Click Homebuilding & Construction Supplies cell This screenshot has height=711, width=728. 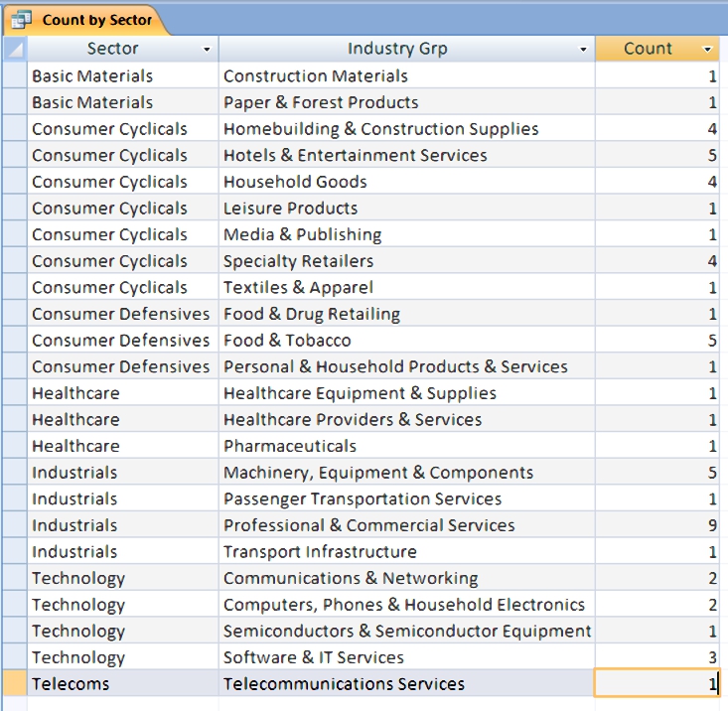[407, 128]
